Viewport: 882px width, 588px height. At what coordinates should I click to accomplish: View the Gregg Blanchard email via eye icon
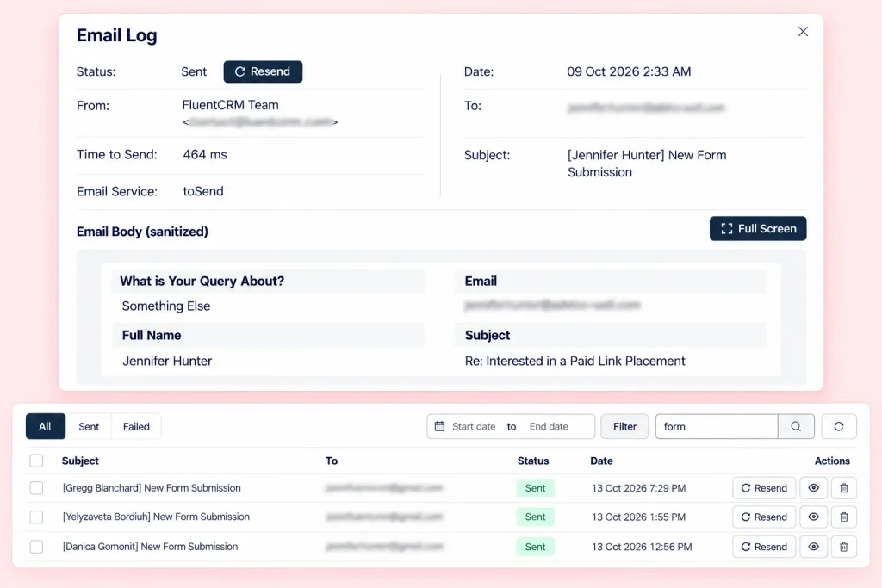point(813,488)
